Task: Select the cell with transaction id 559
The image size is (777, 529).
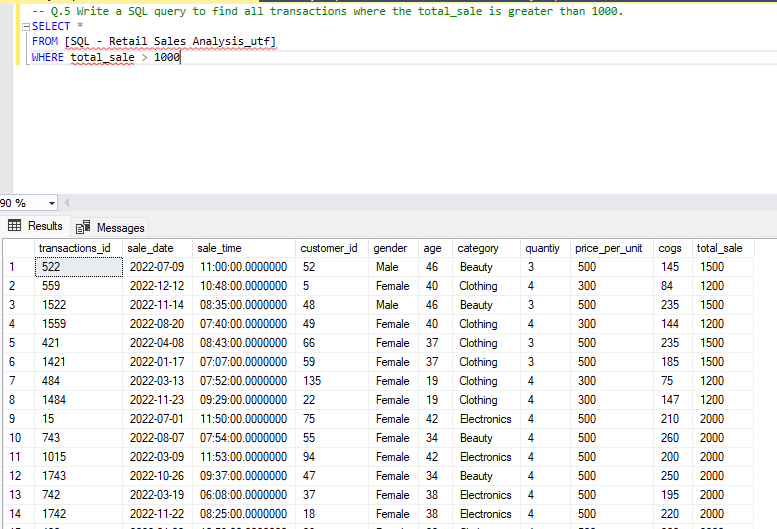Action: [x=78, y=286]
